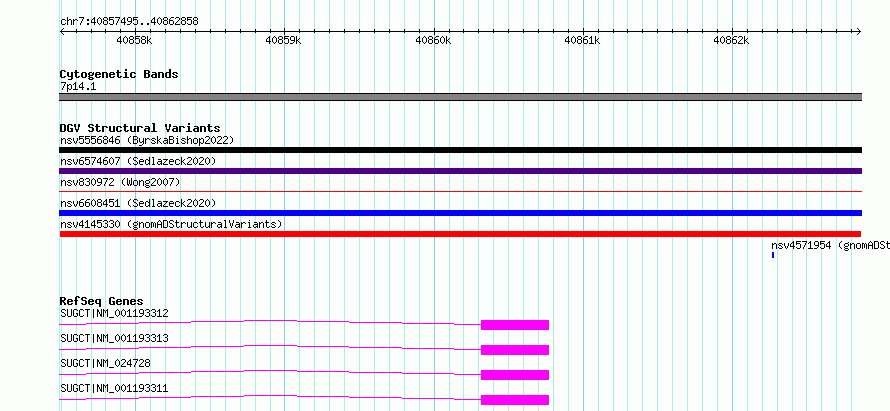The height and width of the screenshot is (411, 890).
Task: Click the black nsv5556846 variant bar
Action: (460, 150)
